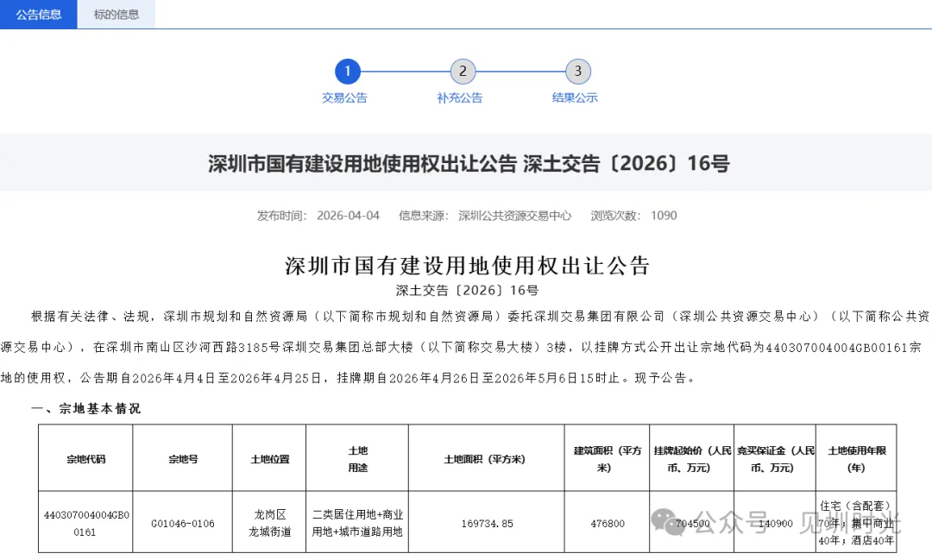Select step 1 circle for 交易公告

click(348, 72)
